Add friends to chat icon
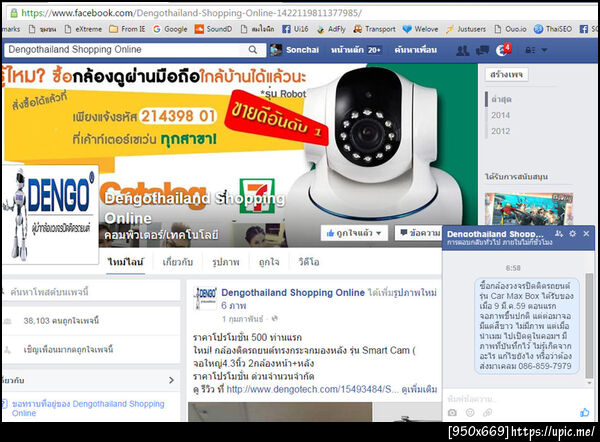The image size is (600, 442). point(559,233)
